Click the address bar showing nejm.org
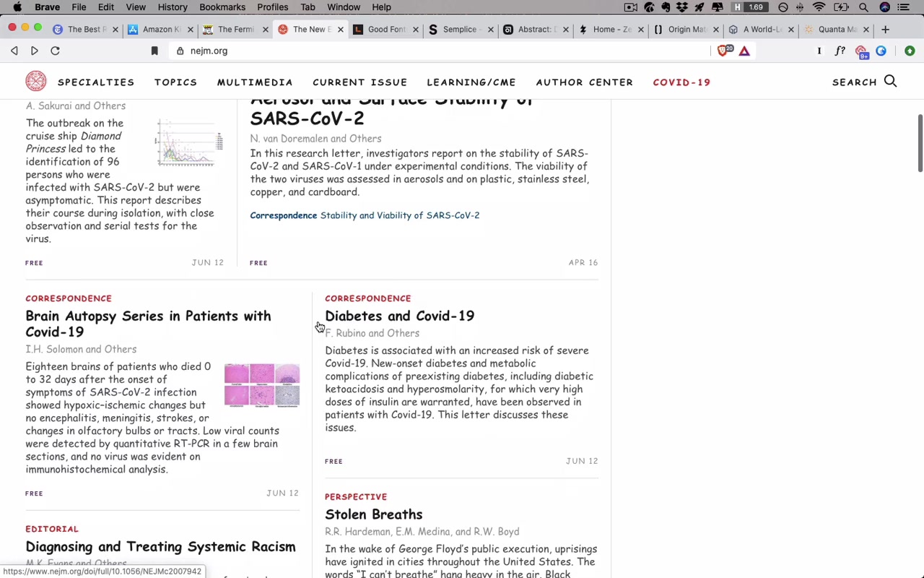The width and height of the screenshot is (924, 578). pos(440,51)
